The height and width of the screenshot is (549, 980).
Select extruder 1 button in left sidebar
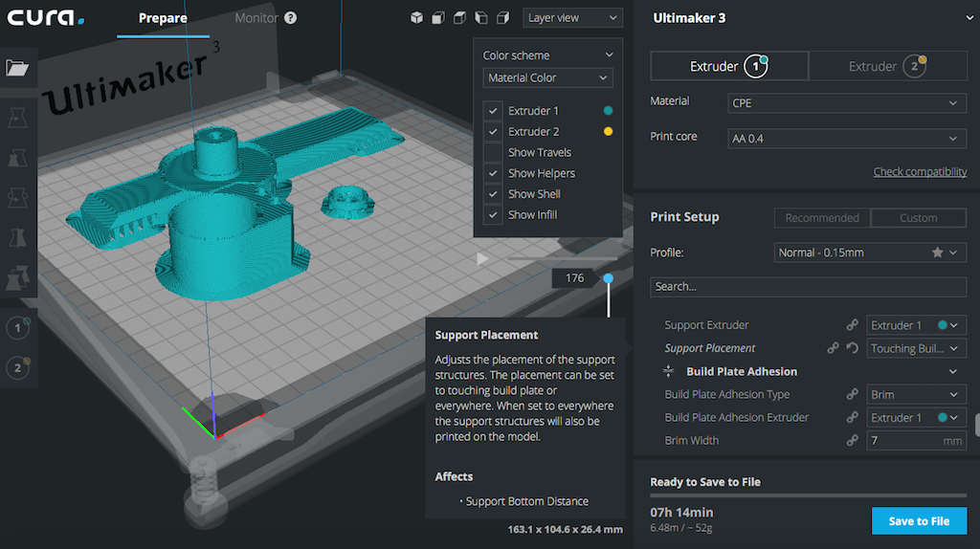17,328
